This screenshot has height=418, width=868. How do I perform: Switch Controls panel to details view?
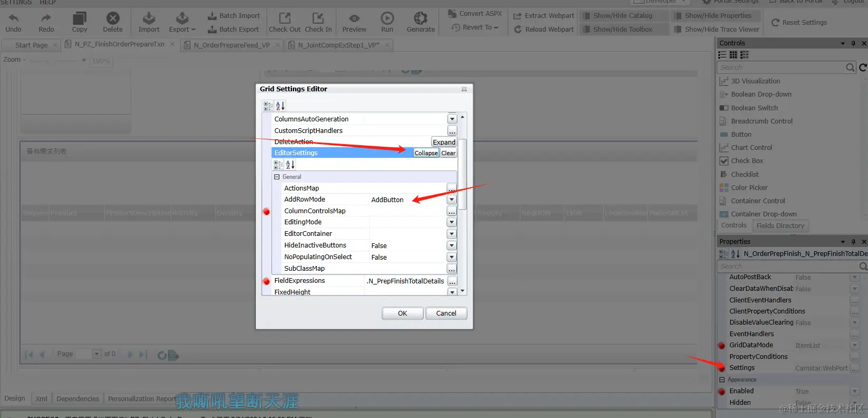click(744, 55)
